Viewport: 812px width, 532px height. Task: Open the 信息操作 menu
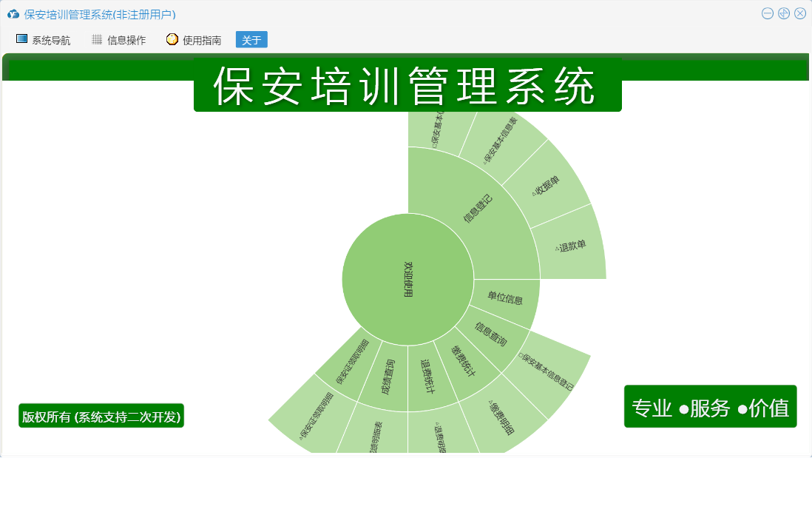point(119,40)
